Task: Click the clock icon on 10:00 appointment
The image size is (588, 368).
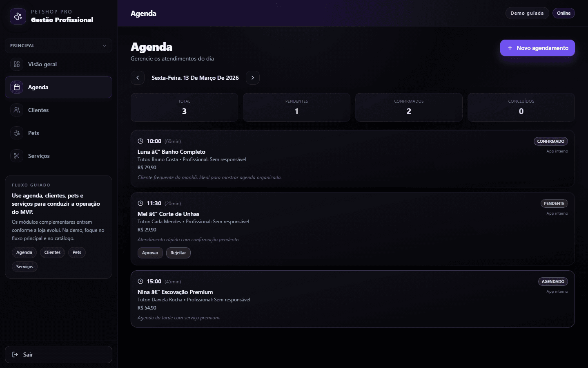Action: pyautogui.click(x=140, y=141)
